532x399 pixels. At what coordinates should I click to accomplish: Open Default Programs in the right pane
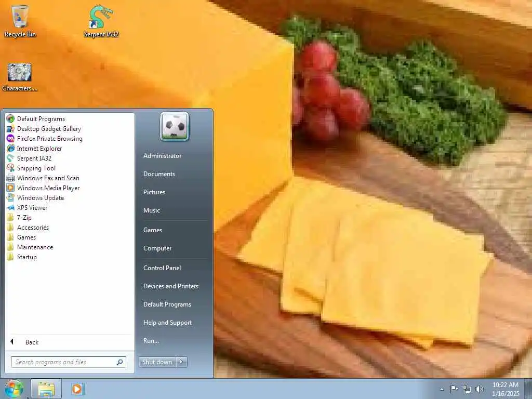coord(167,304)
